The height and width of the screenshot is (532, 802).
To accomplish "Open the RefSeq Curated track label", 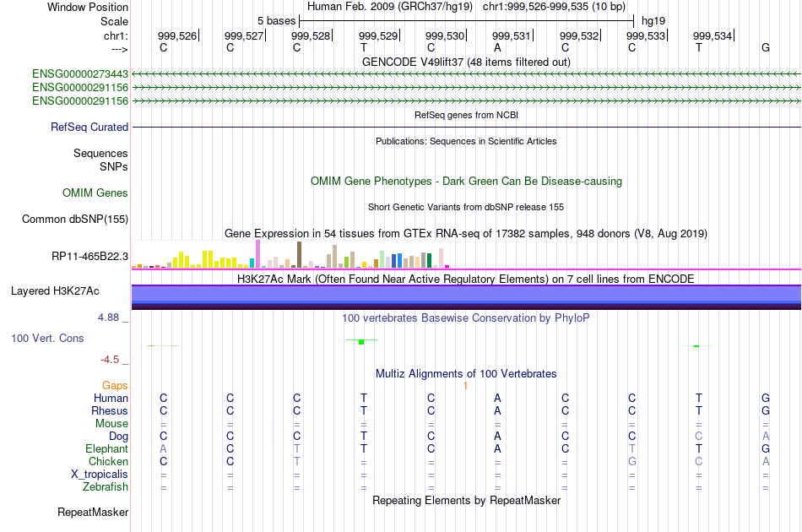I will pyautogui.click(x=89, y=127).
